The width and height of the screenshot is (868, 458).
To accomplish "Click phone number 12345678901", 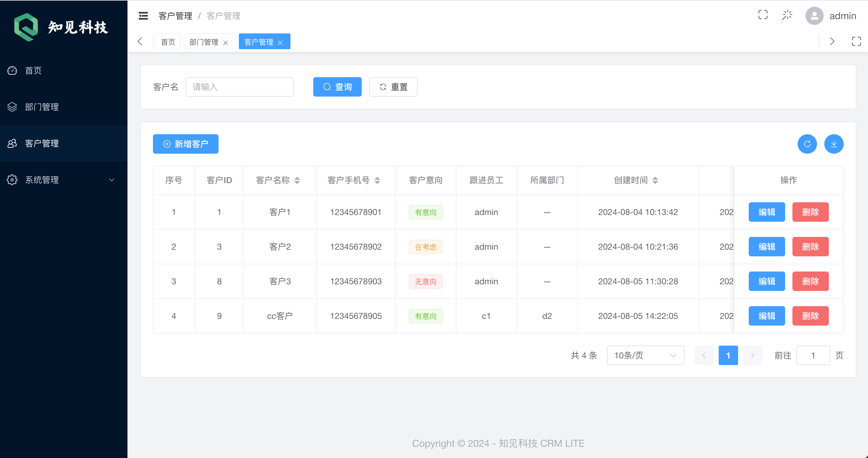I will coord(356,212).
